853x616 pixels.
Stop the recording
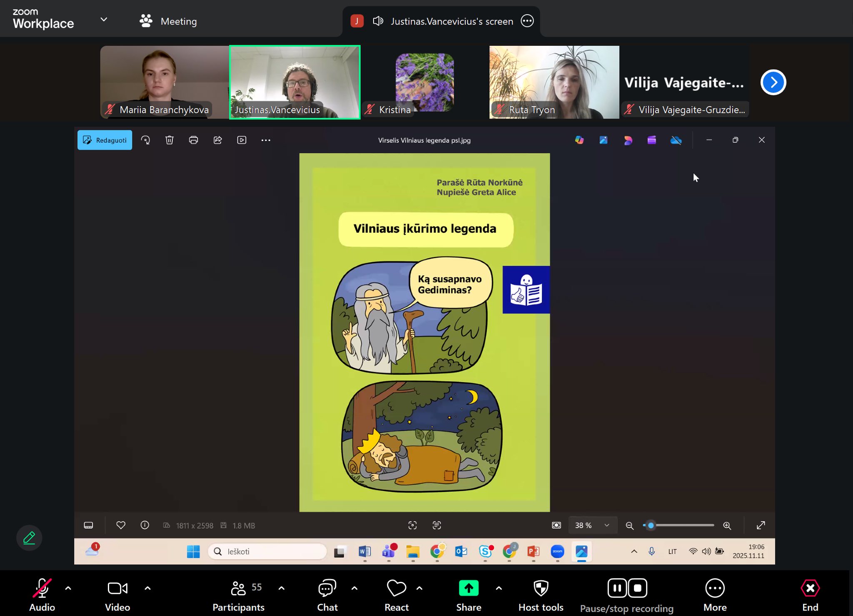tap(637, 588)
